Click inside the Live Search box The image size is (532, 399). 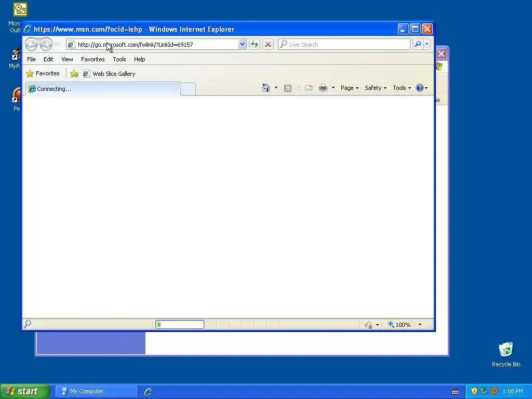pyautogui.click(x=344, y=45)
